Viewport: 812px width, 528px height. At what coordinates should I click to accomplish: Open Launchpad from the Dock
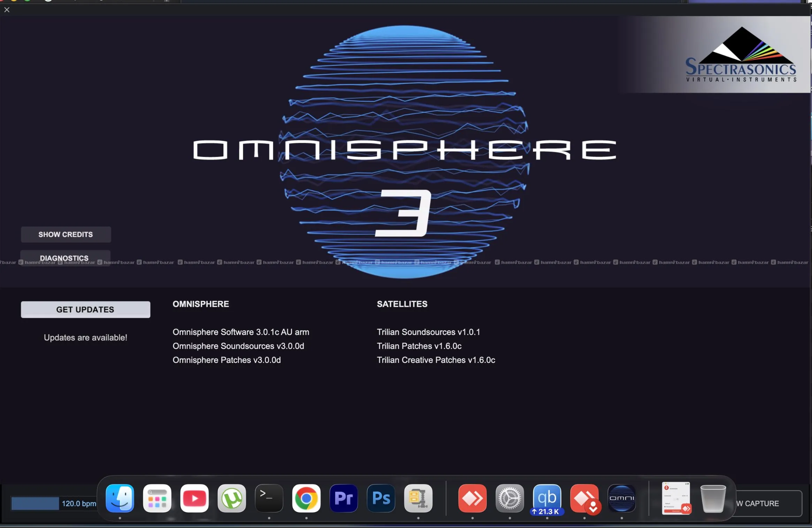pos(157,498)
